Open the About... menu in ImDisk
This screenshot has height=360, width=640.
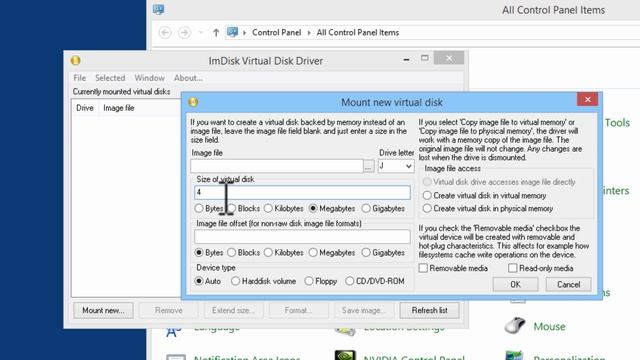[x=188, y=78]
